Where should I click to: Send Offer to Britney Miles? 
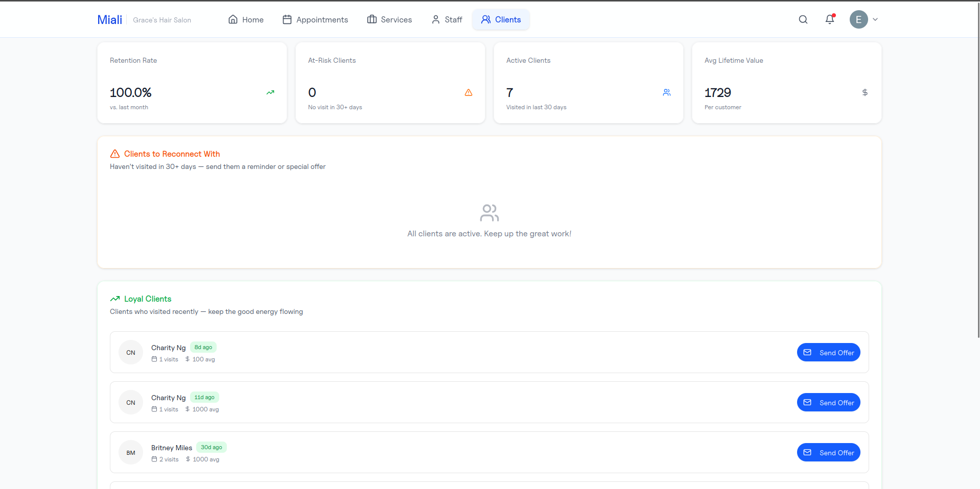click(x=828, y=452)
